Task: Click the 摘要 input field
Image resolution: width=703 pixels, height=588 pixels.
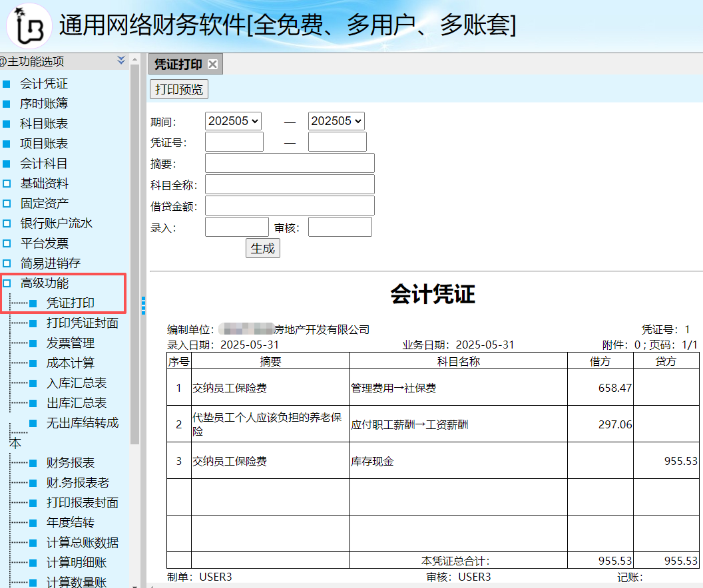Action: 290,163
